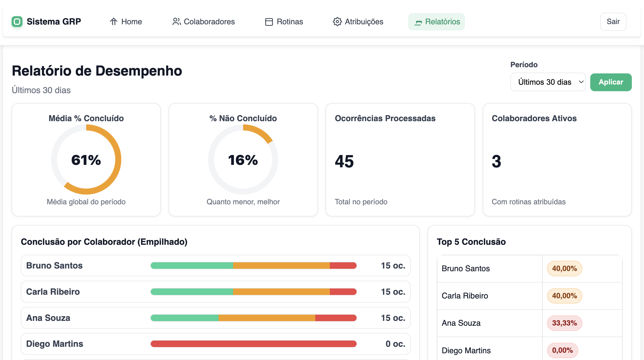Click the 16% Não Concluído donut chart
This screenshot has width=644, height=360.
[x=243, y=159]
